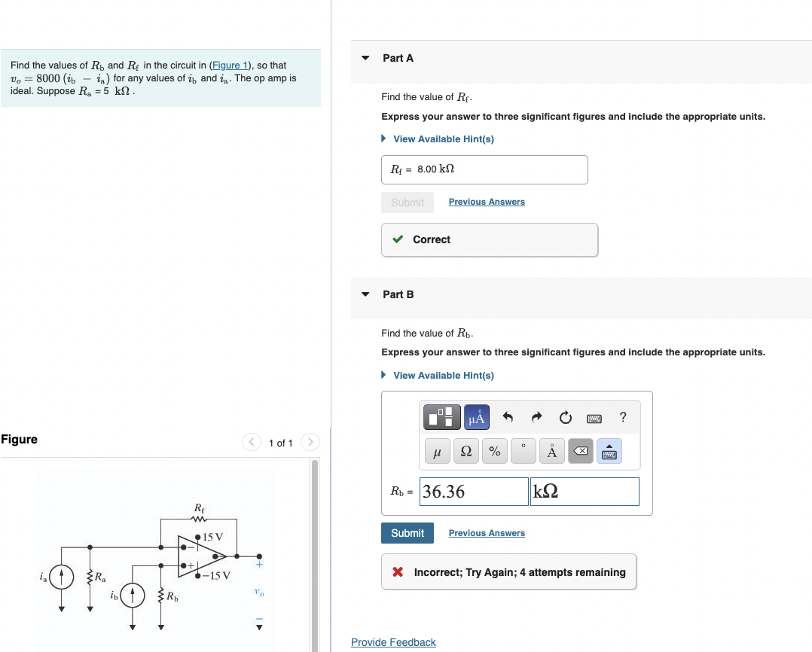The width and height of the screenshot is (812, 652).
Task: Click the Submit button in Part B
Action: [407, 532]
